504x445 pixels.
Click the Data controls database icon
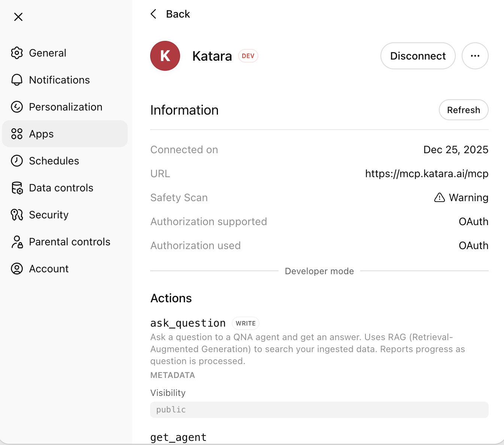pyautogui.click(x=17, y=188)
